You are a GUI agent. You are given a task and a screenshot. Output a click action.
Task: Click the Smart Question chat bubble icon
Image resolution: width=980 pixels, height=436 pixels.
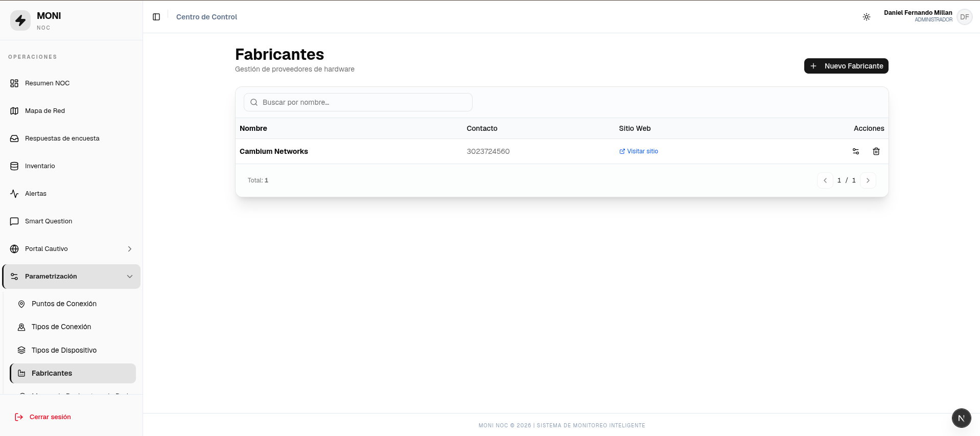click(14, 221)
